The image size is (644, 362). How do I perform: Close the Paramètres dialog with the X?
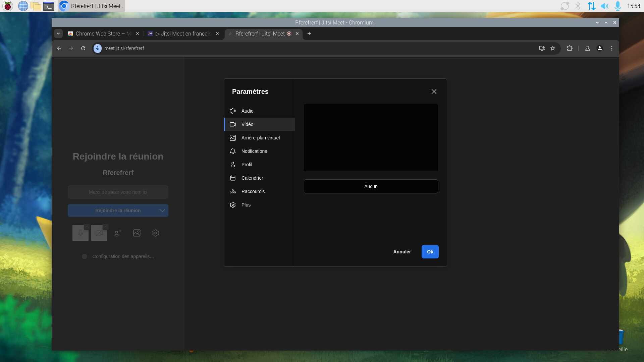[434, 92]
